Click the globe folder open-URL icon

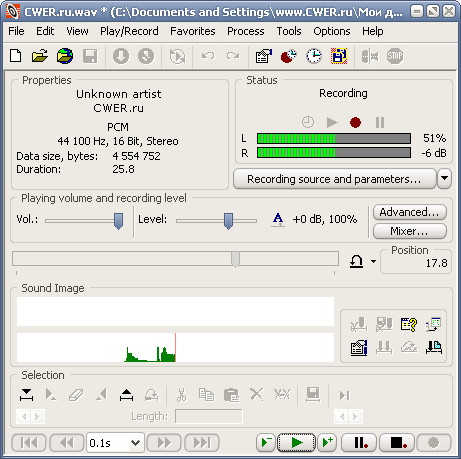coord(65,56)
